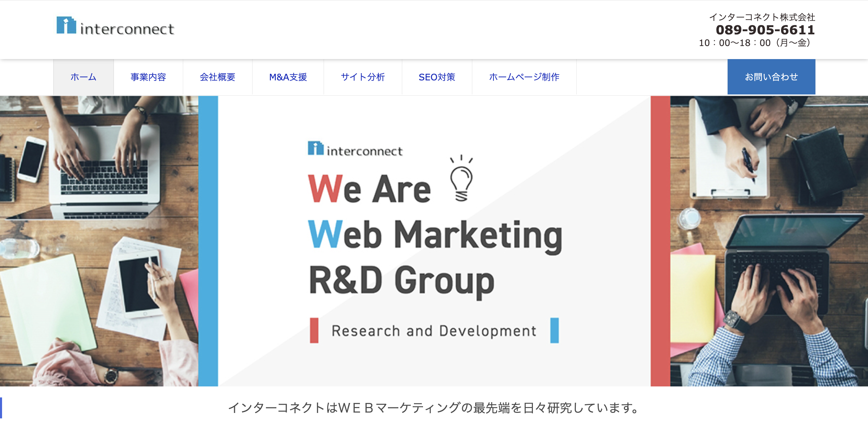Click Research and Development caption
The height and width of the screenshot is (428, 868).
(434, 331)
